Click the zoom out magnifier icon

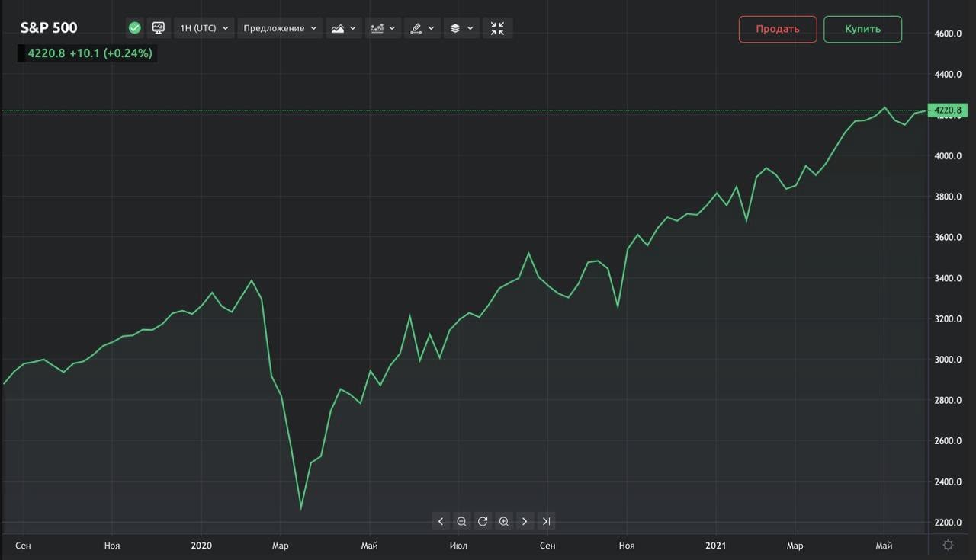tap(461, 521)
